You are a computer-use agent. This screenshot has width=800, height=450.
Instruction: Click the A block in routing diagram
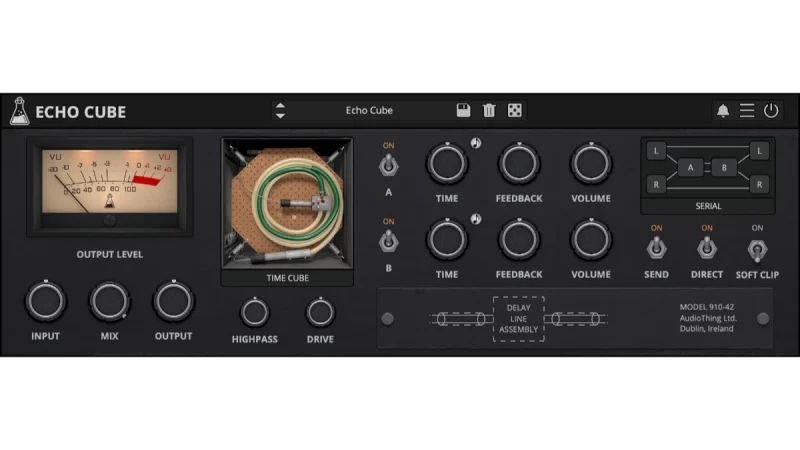690,167
